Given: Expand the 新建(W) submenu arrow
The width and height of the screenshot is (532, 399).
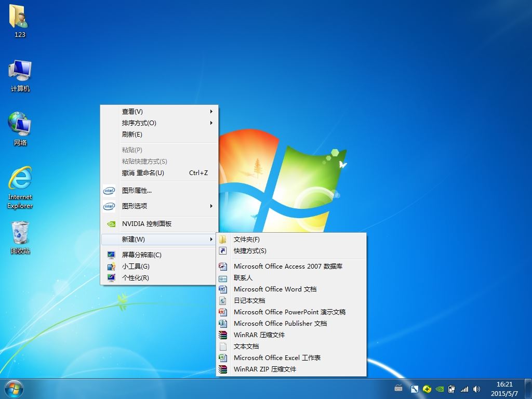Looking at the screenshot, I should 211,240.
